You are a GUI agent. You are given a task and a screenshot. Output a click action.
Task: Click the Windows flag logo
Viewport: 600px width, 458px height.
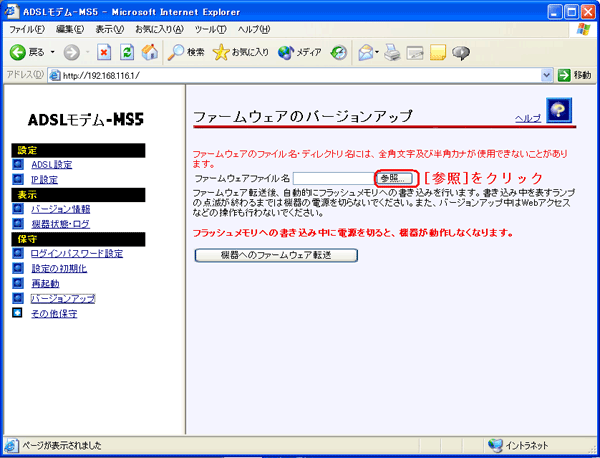[x=583, y=29]
